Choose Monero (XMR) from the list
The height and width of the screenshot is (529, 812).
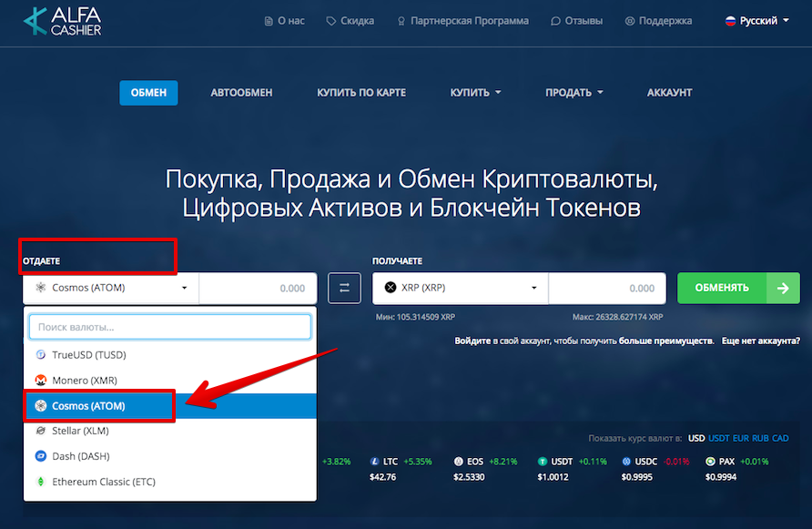tap(170, 381)
